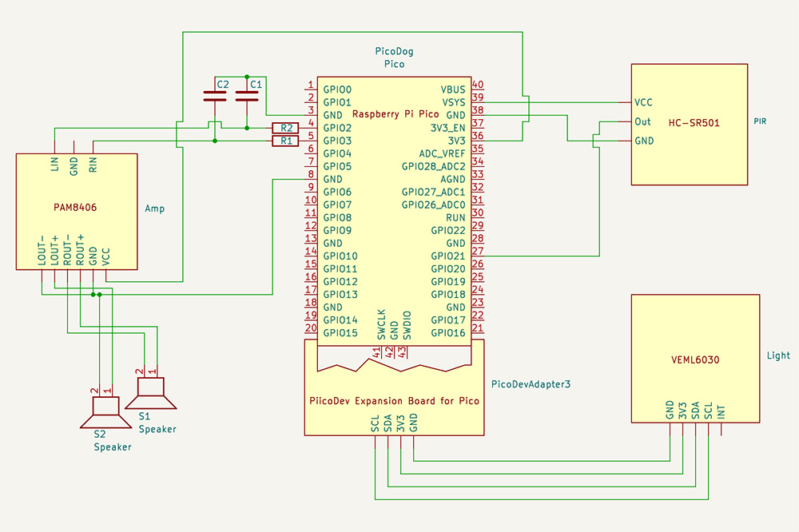
Task: Select resistor R1
Action: [x=284, y=141]
